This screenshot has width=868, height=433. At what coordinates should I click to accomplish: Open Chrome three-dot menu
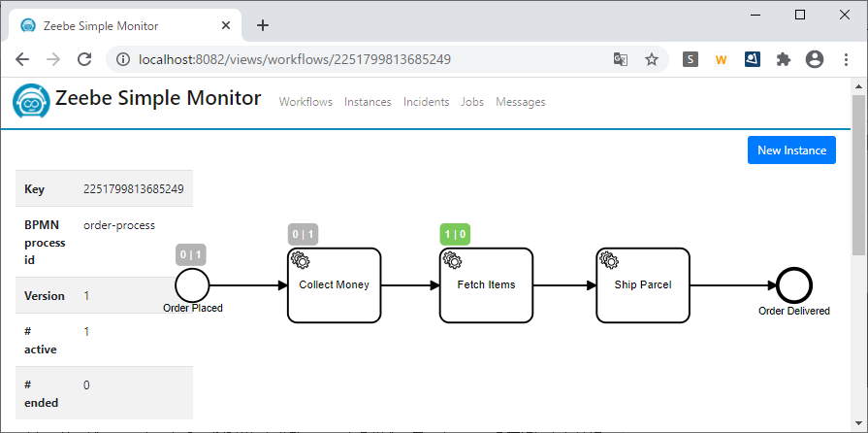pyautogui.click(x=846, y=59)
